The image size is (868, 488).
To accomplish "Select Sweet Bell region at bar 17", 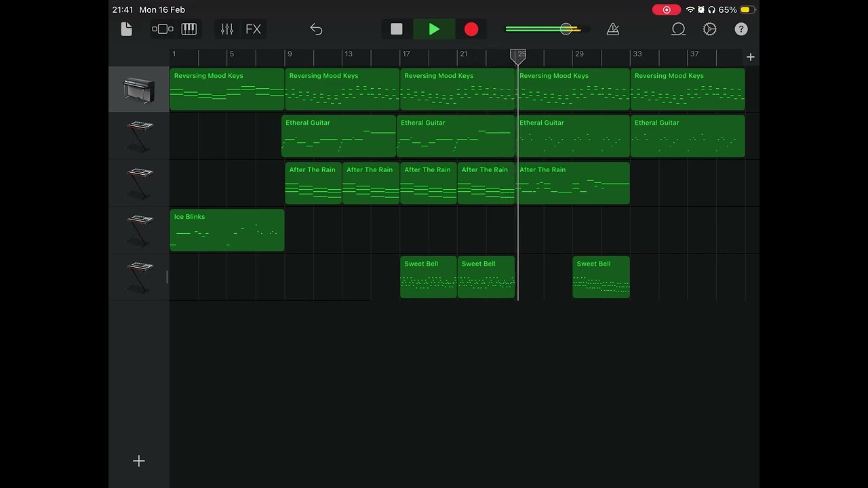I will pos(429,277).
